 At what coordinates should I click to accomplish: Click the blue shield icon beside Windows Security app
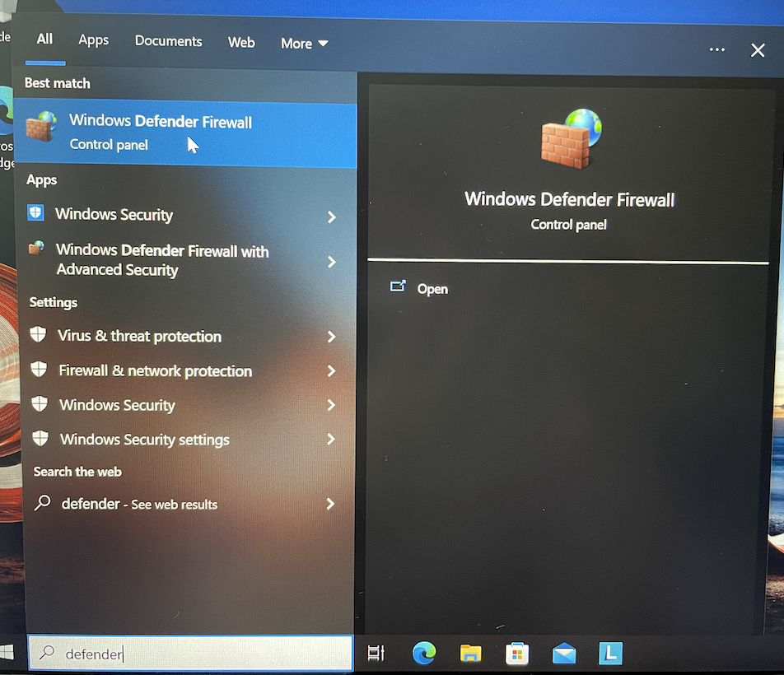(35, 213)
